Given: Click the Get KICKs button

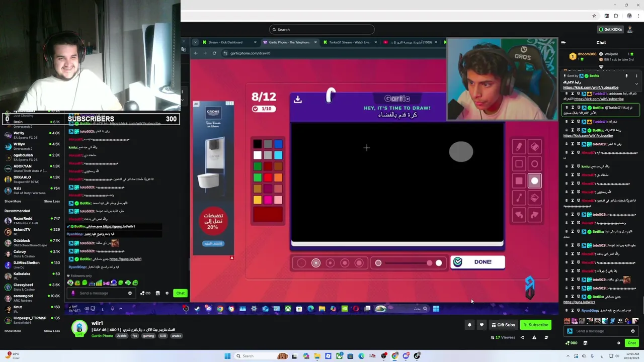Looking at the screenshot, I should click(610, 29).
